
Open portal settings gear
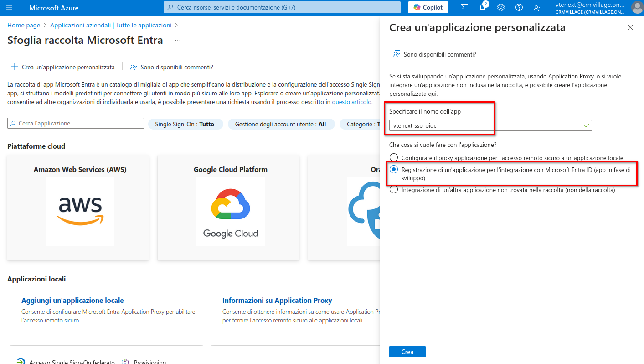501,7
